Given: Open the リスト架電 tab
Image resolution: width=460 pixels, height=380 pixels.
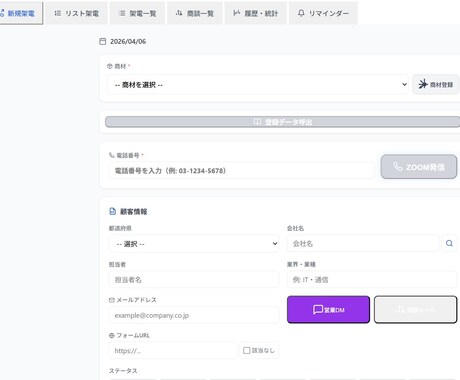Looking at the screenshot, I should tap(76, 13).
